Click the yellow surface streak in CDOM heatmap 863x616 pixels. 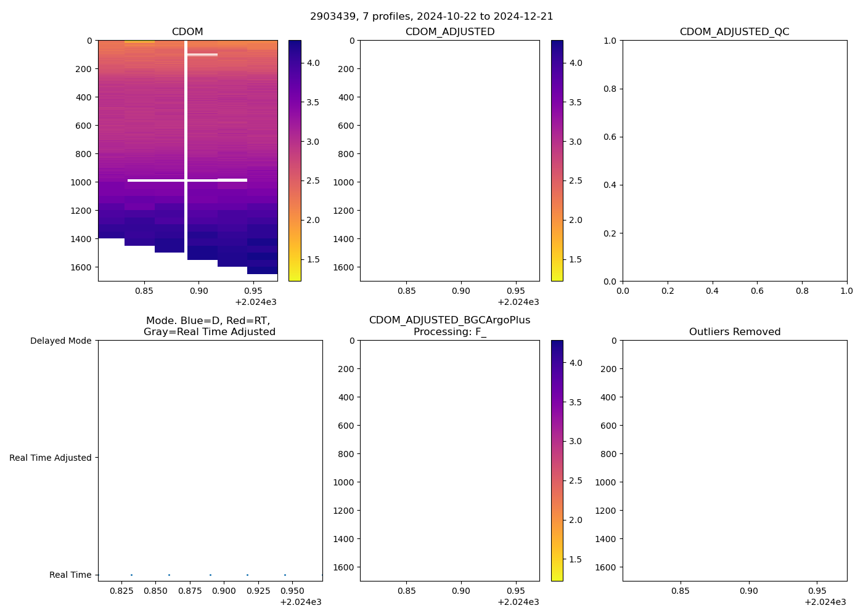pyautogui.click(x=139, y=42)
